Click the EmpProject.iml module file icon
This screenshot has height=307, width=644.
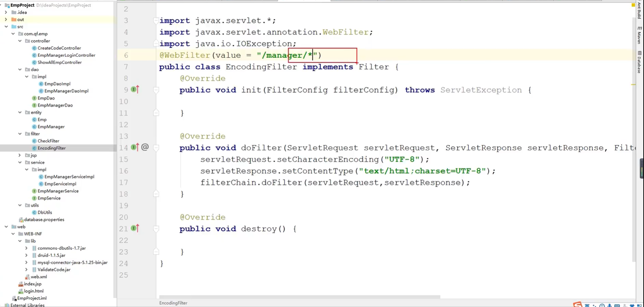[x=14, y=298]
